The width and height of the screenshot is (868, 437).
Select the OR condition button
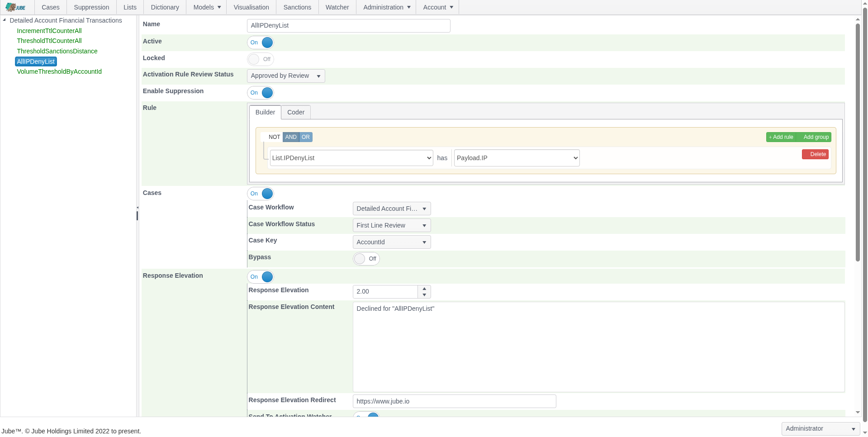coord(306,137)
